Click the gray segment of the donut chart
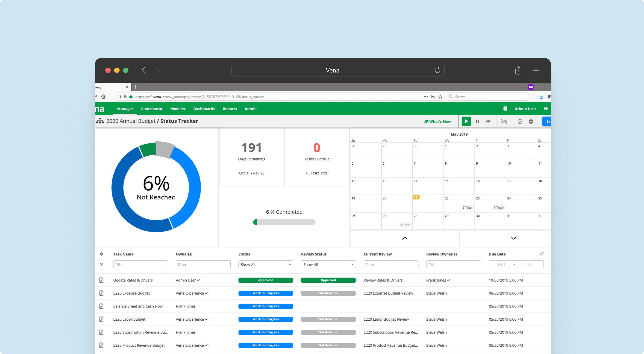The height and width of the screenshot is (354, 644). pos(164,150)
